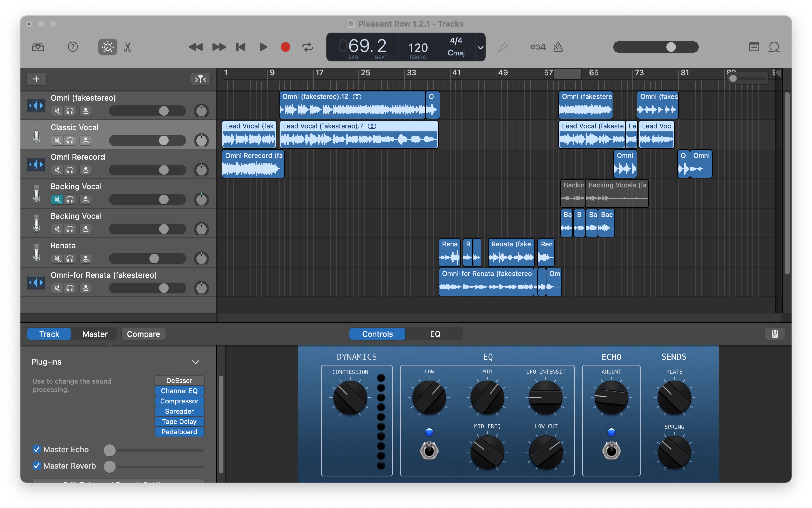Screen dimensions: 812x508
Task: Click the EQ Low knob
Action: click(x=429, y=397)
